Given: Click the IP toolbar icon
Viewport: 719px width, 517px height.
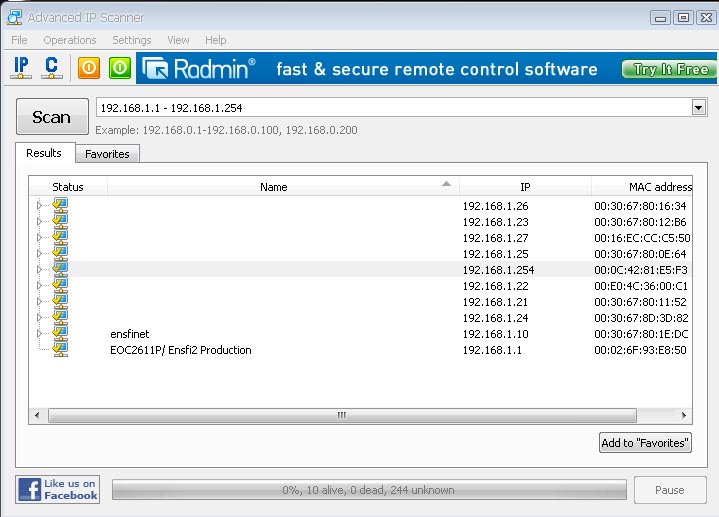Looking at the screenshot, I should pos(21,68).
